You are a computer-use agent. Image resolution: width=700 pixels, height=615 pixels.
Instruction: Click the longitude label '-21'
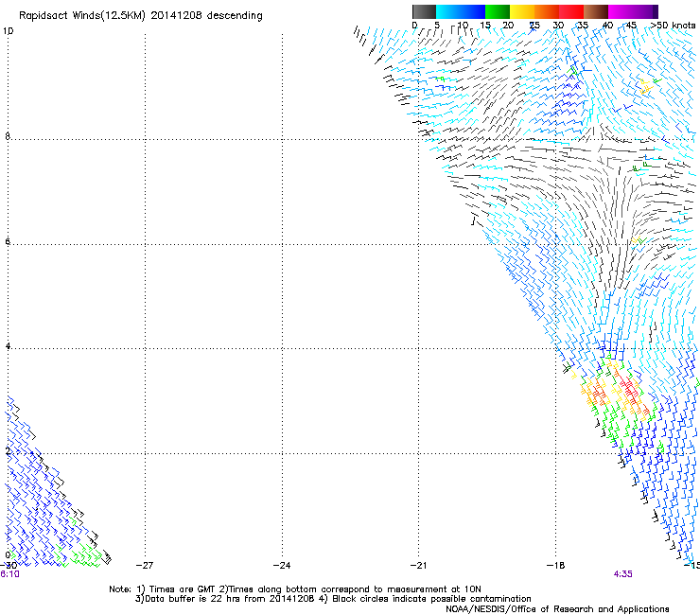click(x=418, y=565)
